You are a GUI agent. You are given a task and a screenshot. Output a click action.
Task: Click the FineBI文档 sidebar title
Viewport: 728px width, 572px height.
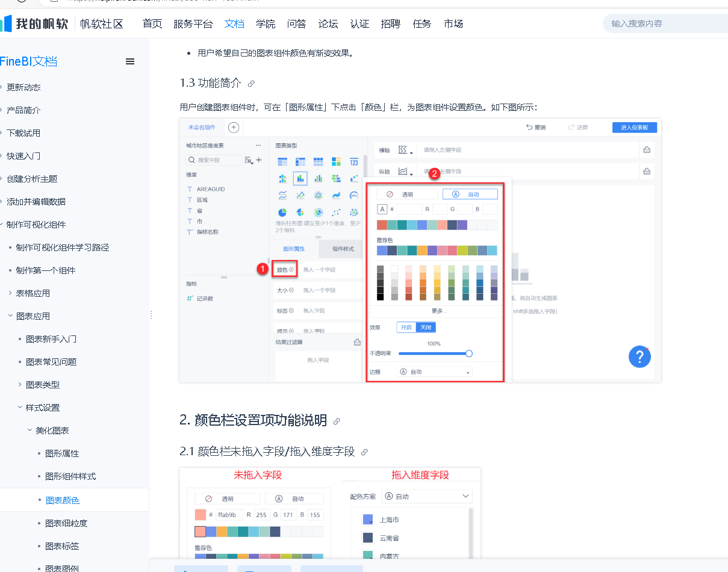29,61
